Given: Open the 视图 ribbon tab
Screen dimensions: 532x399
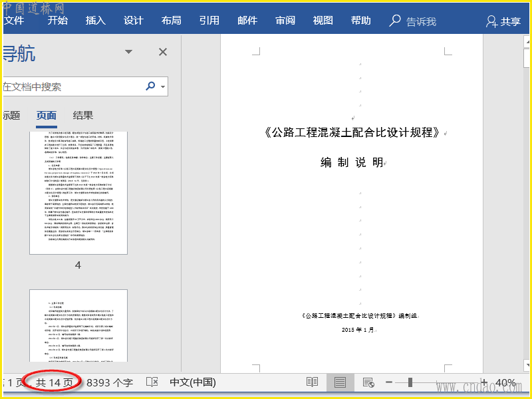Looking at the screenshot, I should pos(323,21).
